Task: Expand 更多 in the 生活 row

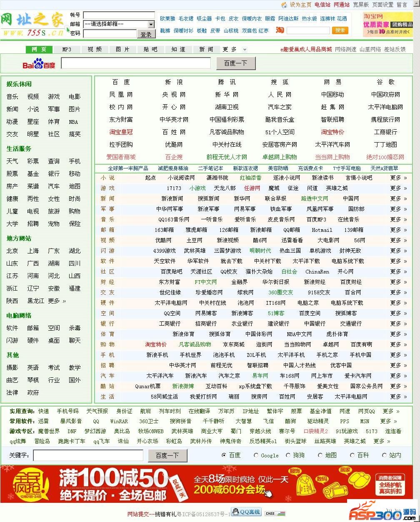Action: [x=398, y=397]
